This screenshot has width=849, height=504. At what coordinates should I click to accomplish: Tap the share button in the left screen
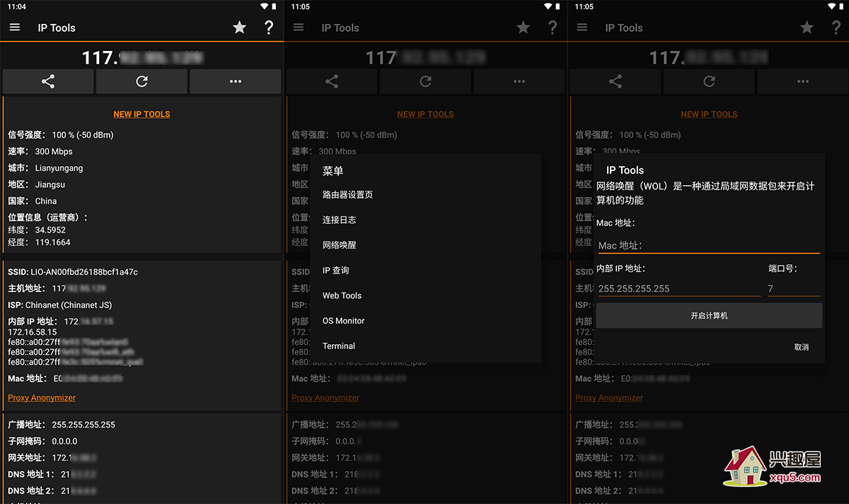pos(48,81)
